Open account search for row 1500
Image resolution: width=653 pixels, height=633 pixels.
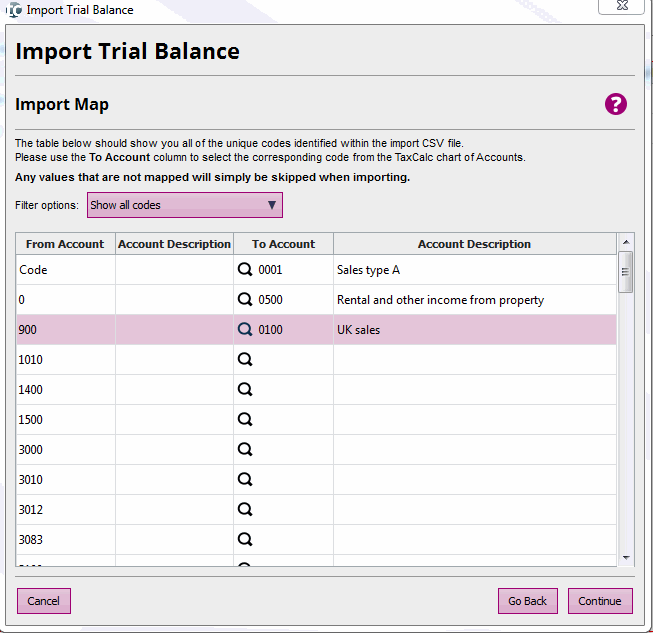click(244, 420)
